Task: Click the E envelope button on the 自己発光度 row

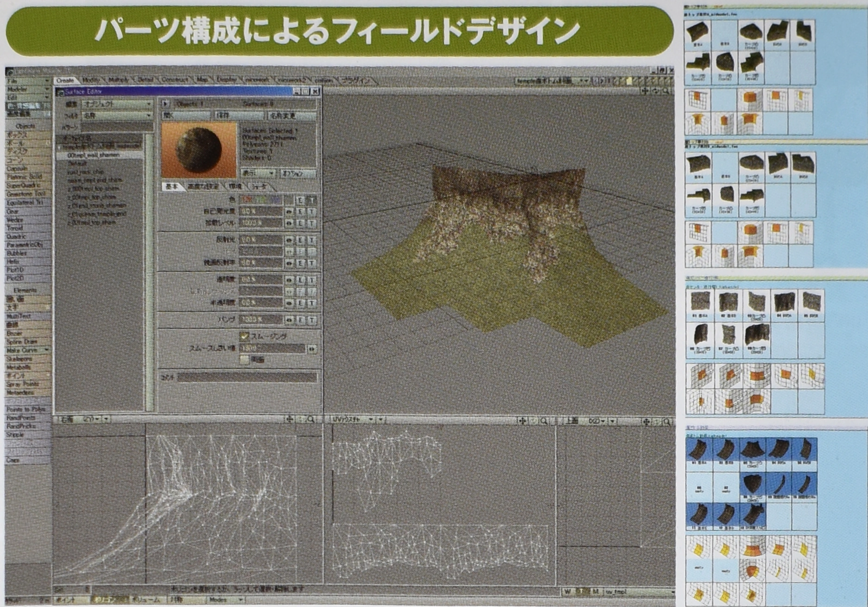Action: coord(300,211)
